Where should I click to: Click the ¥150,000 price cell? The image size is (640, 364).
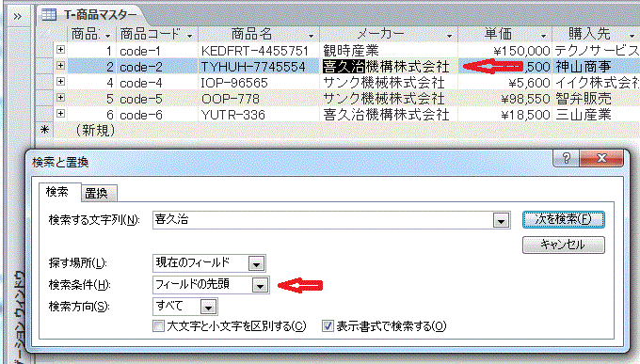504,50
